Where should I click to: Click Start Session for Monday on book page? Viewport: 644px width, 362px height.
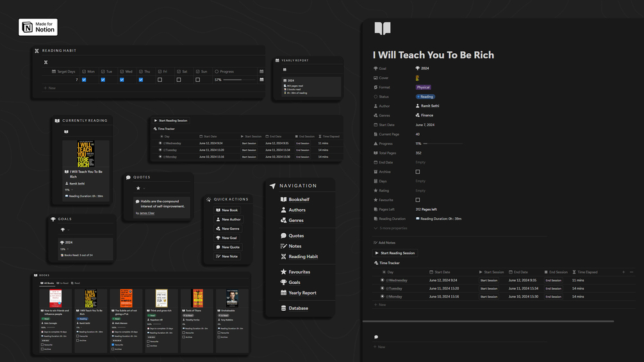(489, 297)
